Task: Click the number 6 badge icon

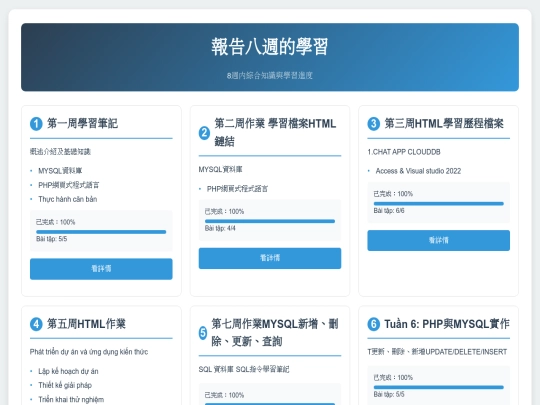Action: (x=374, y=324)
